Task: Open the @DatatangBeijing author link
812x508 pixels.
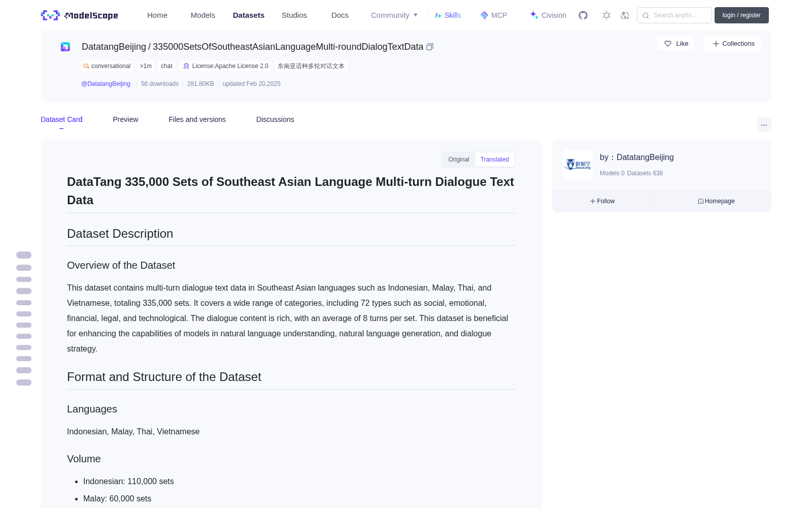Action: 106,84
